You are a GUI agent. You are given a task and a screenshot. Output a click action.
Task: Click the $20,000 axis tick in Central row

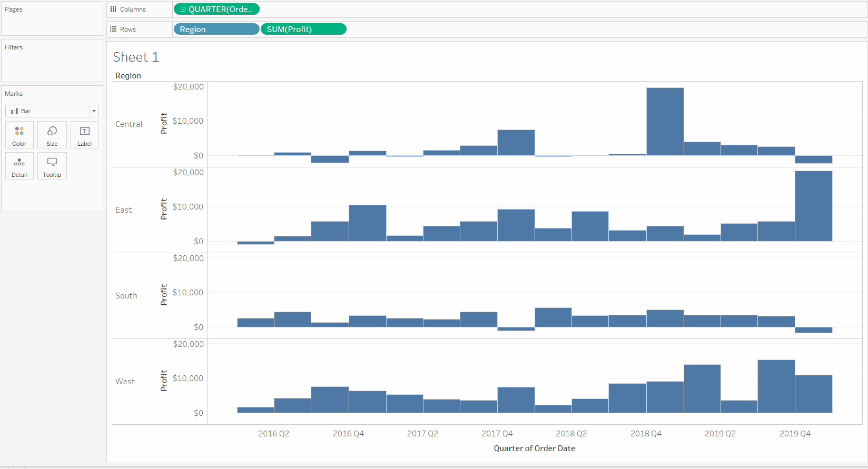pyautogui.click(x=188, y=87)
